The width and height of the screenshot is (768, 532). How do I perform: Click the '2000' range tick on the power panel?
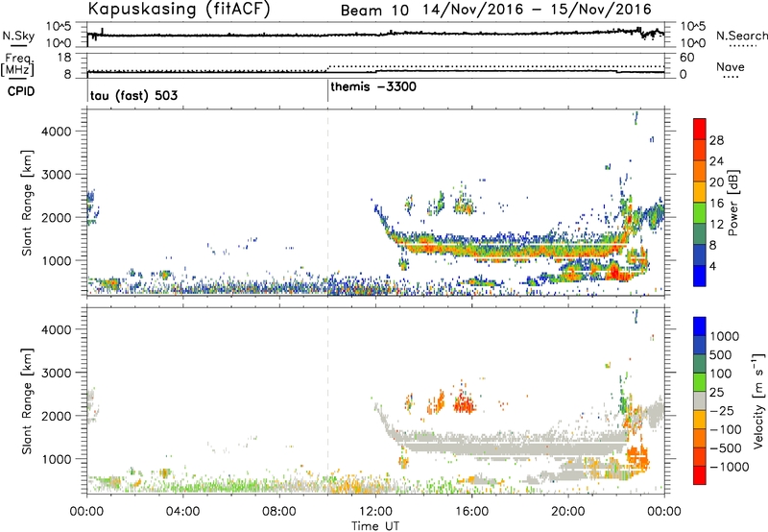tap(56, 217)
